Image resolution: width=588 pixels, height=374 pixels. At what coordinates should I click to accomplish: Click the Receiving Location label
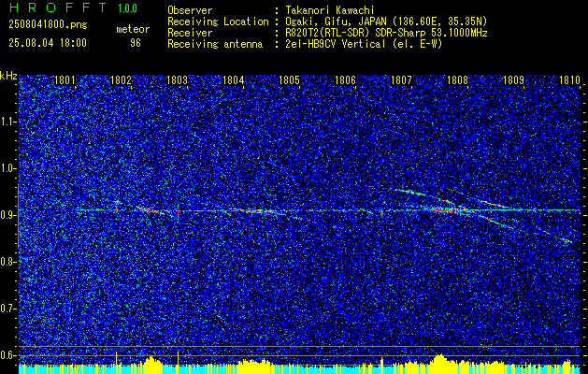click(x=218, y=22)
